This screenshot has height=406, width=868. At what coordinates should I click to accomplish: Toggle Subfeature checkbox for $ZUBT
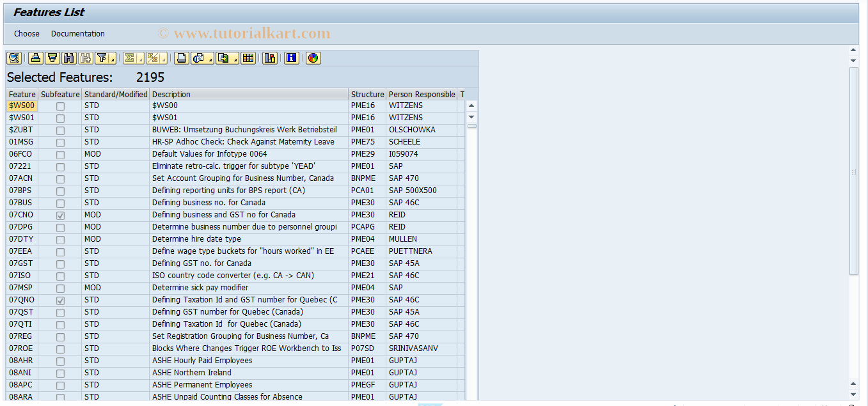point(60,130)
